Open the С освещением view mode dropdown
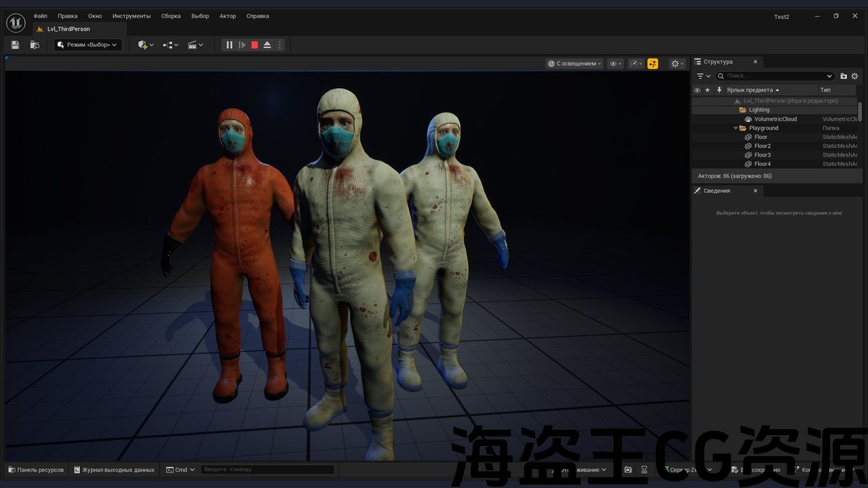Image resolution: width=868 pixels, height=488 pixels. tap(574, 64)
